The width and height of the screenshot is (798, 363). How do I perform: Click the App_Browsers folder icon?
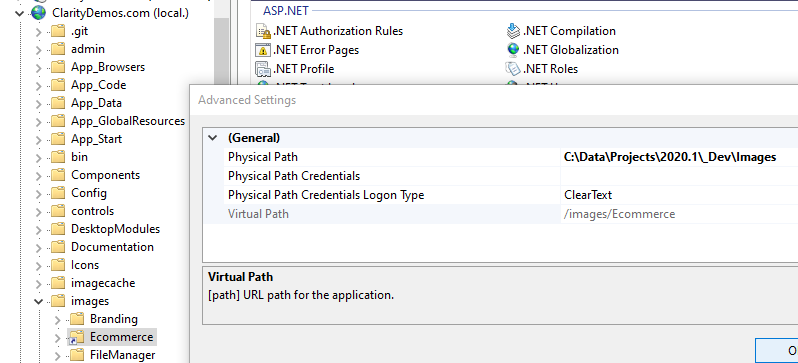[x=58, y=67]
